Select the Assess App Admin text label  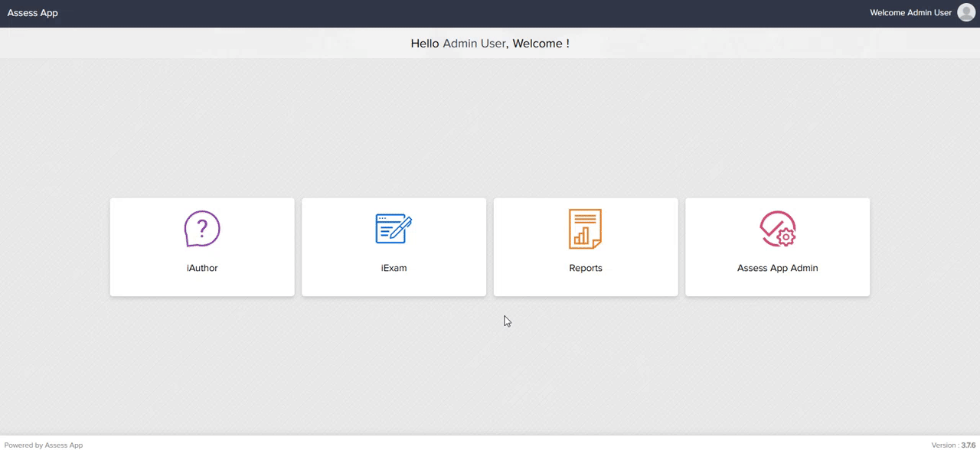[778, 268]
